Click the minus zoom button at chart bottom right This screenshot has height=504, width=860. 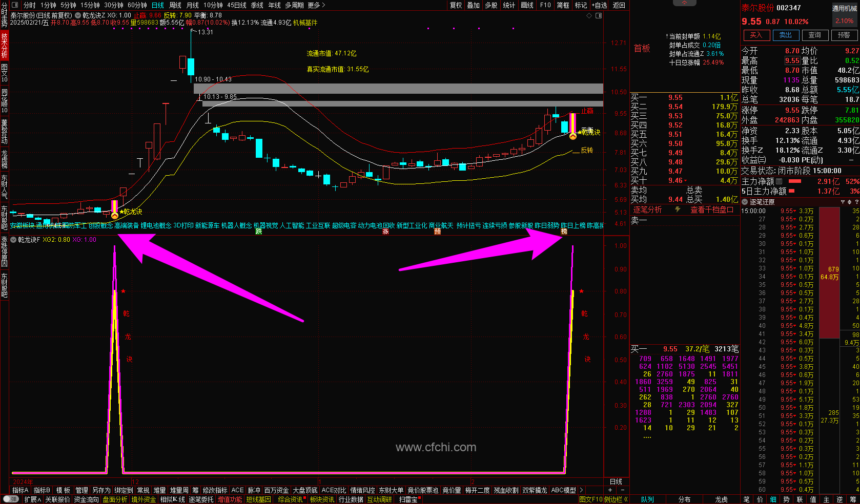click(x=623, y=490)
